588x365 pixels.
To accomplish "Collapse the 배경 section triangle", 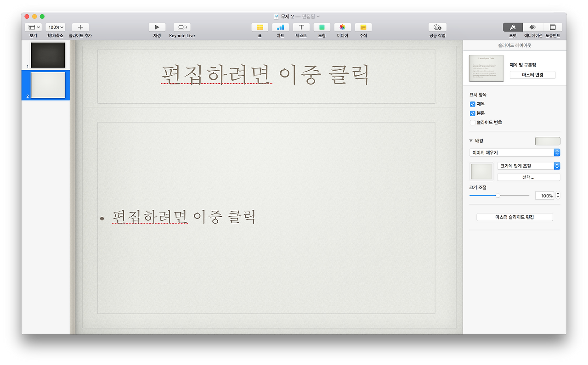I will [x=470, y=140].
